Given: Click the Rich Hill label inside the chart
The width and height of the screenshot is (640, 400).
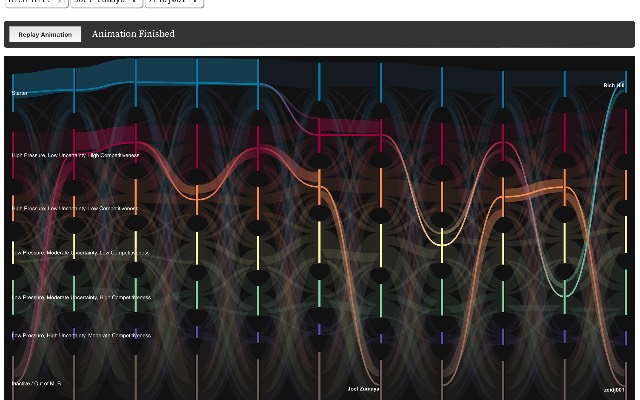Looking at the screenshot, I should coord(613,87).
